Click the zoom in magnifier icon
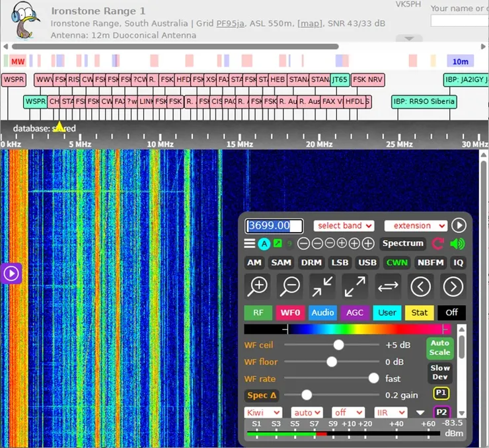This screenshot has width=489, height=448. [x=258, y=286]
